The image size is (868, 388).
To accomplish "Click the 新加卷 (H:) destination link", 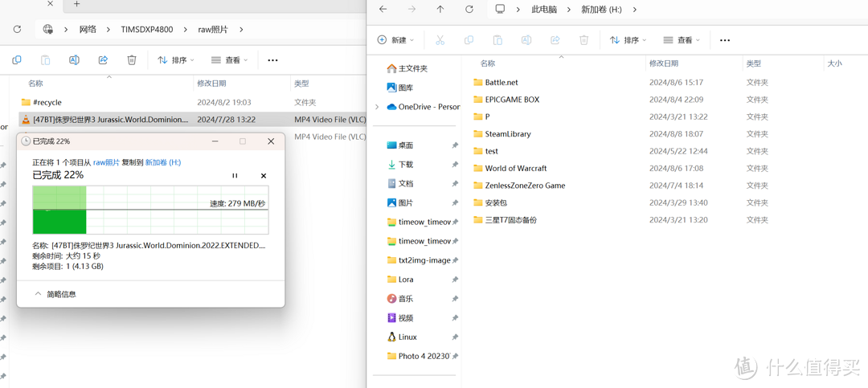I will pyautogui.click(x=162, y=162).
